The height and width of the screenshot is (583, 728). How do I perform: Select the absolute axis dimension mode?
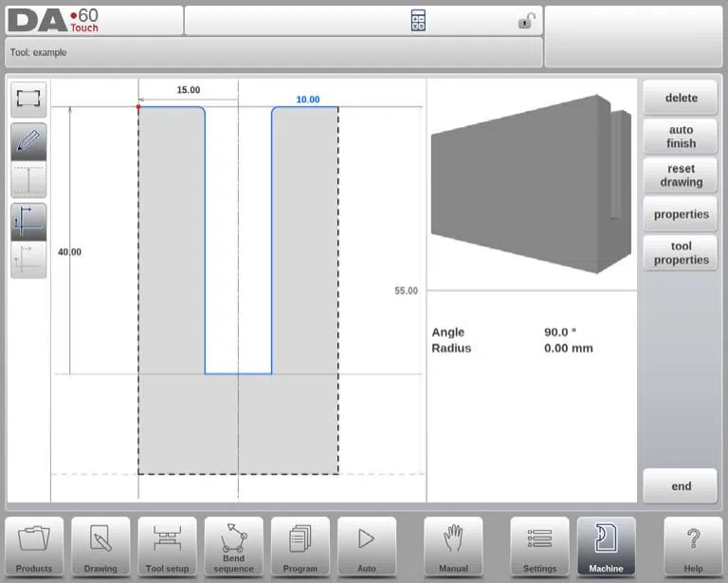[28, 222]
